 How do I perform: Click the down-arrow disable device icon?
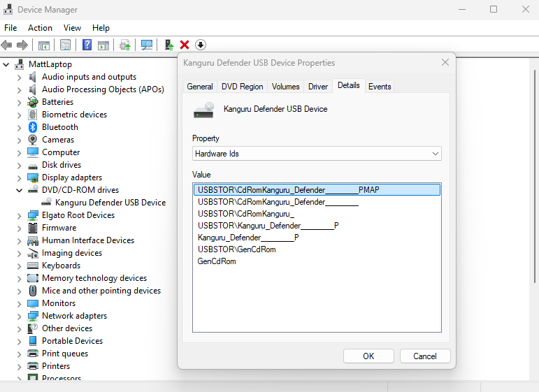point(201,45)
